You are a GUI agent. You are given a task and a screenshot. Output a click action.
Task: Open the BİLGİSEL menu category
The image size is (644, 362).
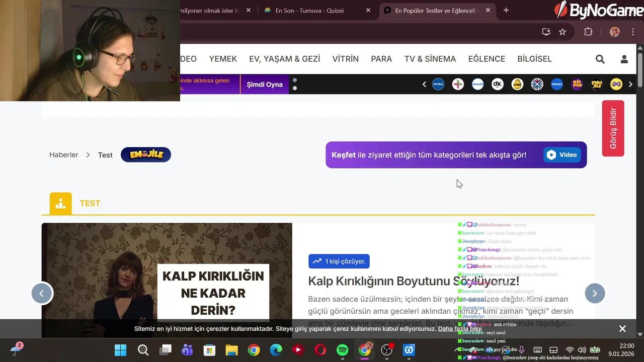coord(534,59)
